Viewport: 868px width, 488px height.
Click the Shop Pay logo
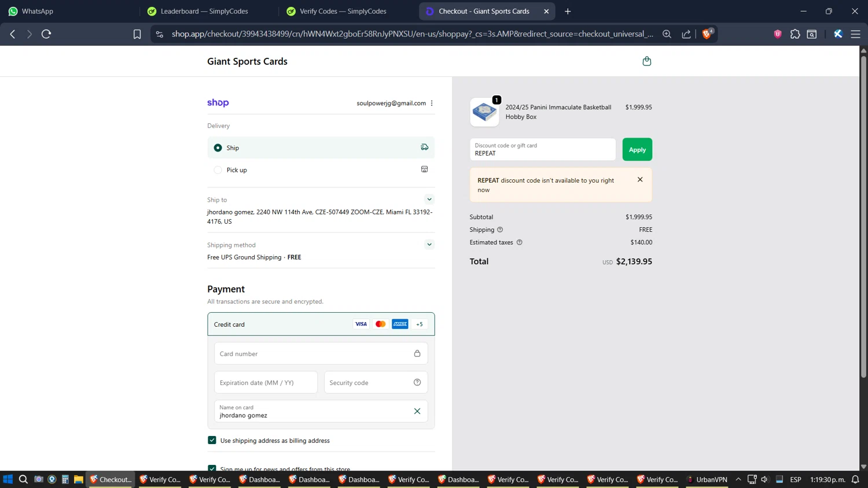coord(218,103)
